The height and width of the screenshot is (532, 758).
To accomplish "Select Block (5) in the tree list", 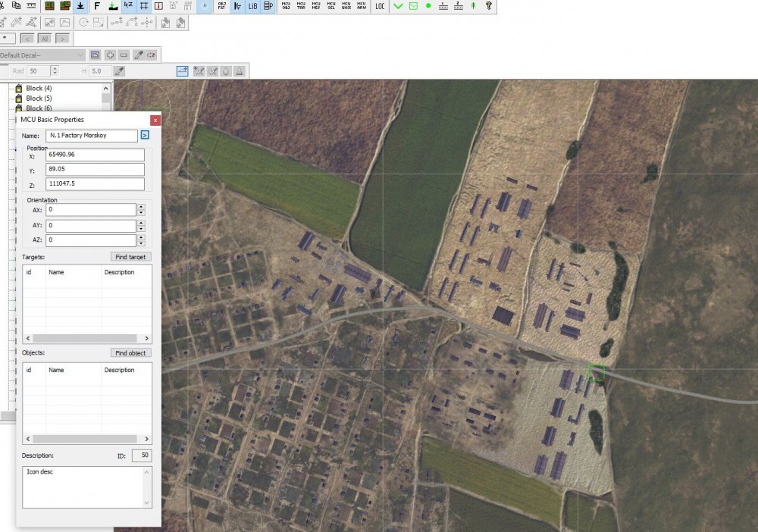I will pos(39,99).
